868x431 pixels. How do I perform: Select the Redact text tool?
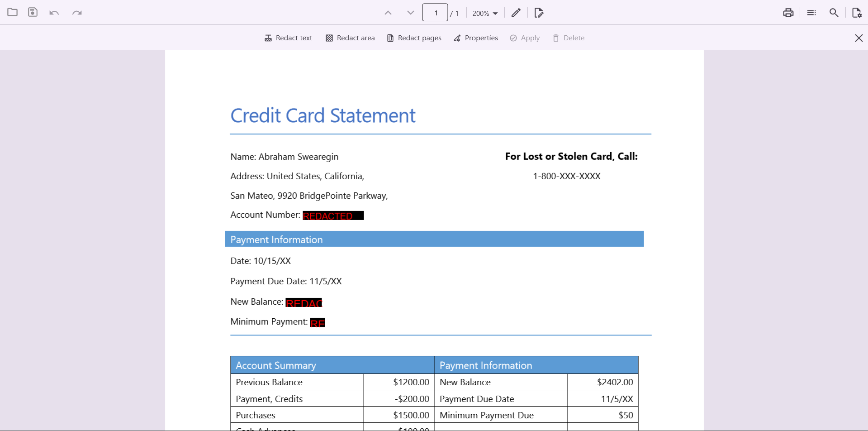pos(288,38)
